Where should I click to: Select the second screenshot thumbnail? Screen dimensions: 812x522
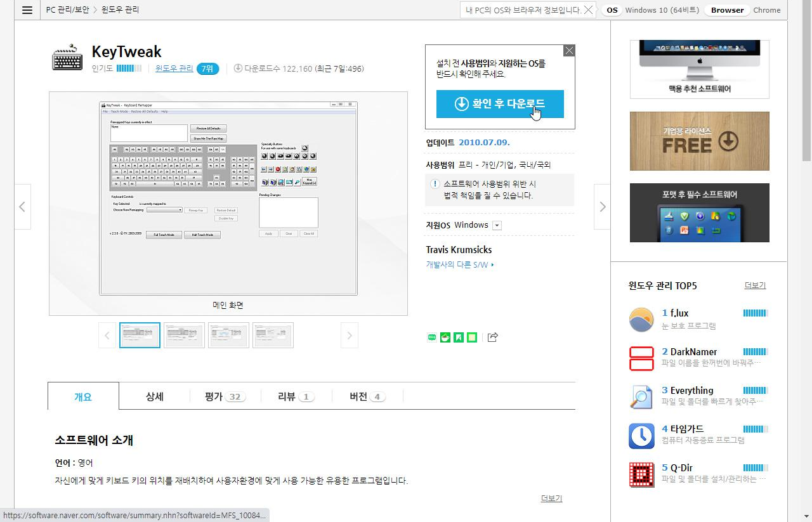pyautogui.click(x=184, y=335)
